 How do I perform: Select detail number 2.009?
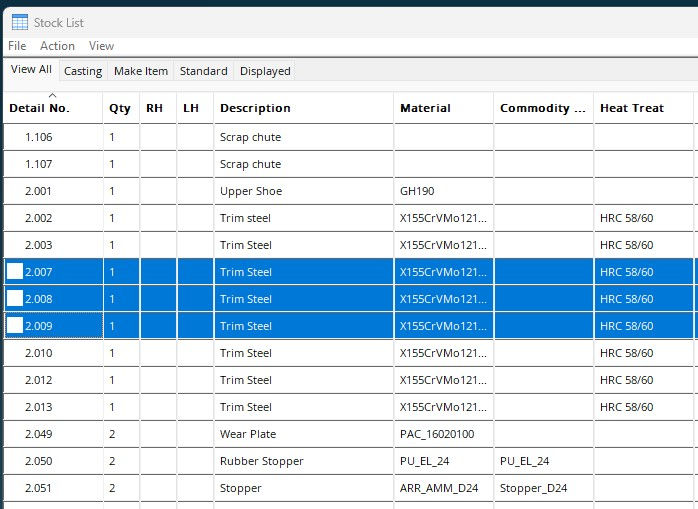[x=39, y=326]
